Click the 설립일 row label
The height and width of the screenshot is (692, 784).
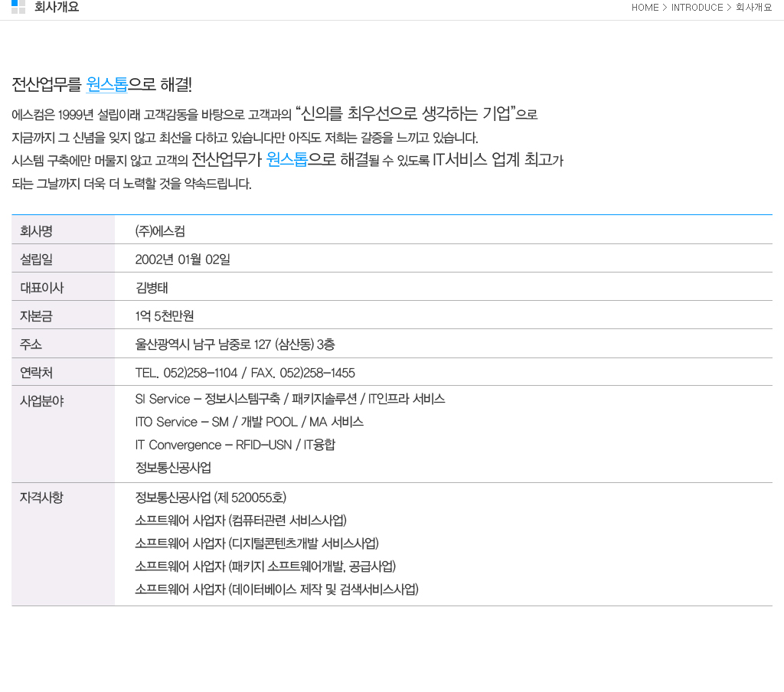(36, 259)
